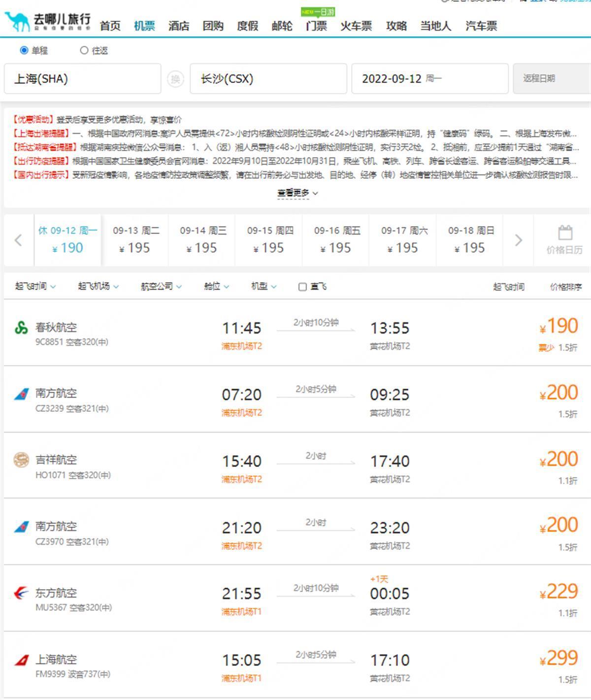Expand notices with 查看更多
Viewport: 591px width, 700px height.
[297, 193]
